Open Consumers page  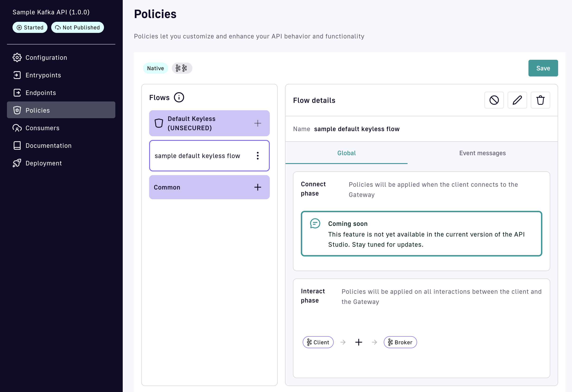tap(42, 128)
